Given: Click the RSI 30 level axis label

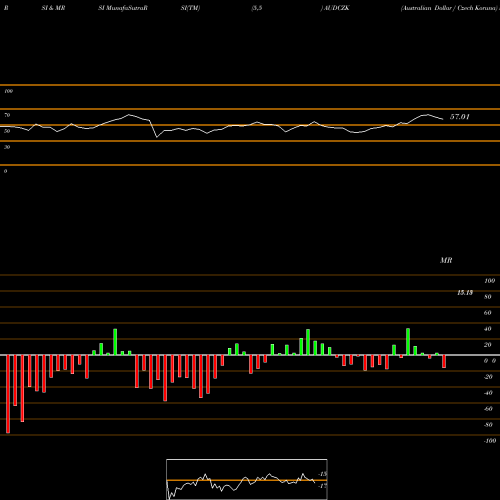Looking at the screenshot, I should pos(7,147).
